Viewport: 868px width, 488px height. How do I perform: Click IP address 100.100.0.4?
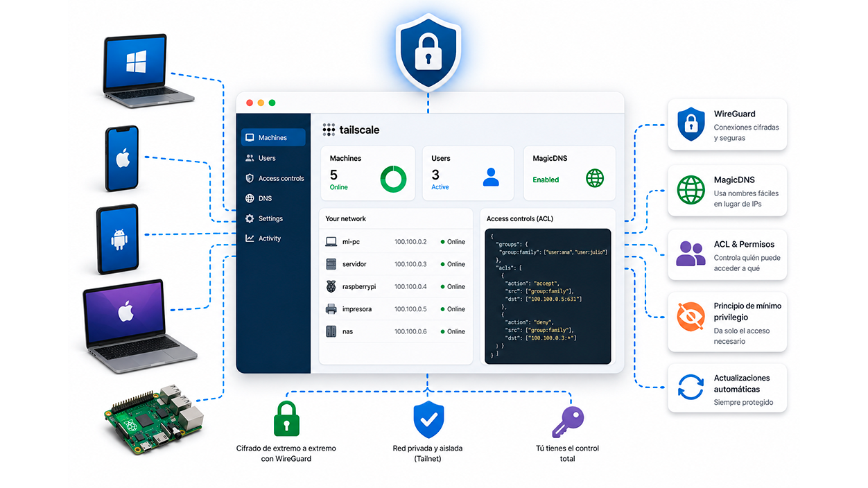pyautogui.click(x=410, y=286)
